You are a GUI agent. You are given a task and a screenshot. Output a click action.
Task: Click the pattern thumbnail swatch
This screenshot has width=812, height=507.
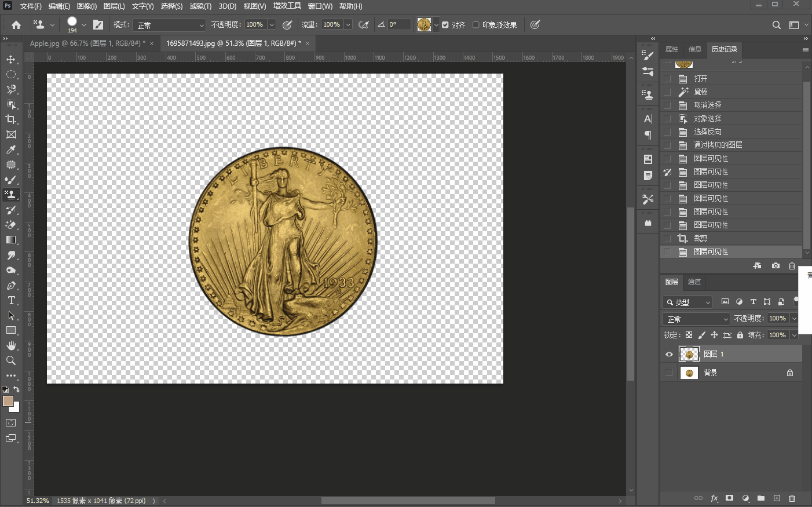(424, 25)
